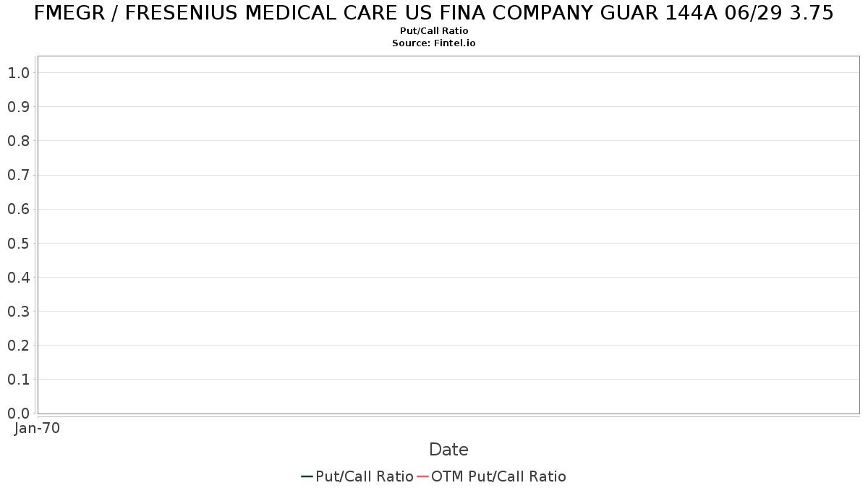Open the Source: Fintel.io text
The image size is (868, 488).
point(434,43)
